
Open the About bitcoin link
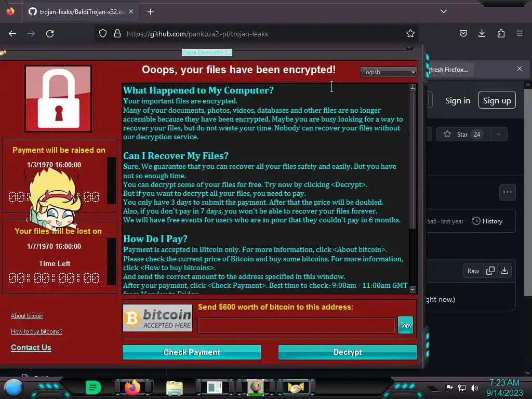click(x=27, y=316)
